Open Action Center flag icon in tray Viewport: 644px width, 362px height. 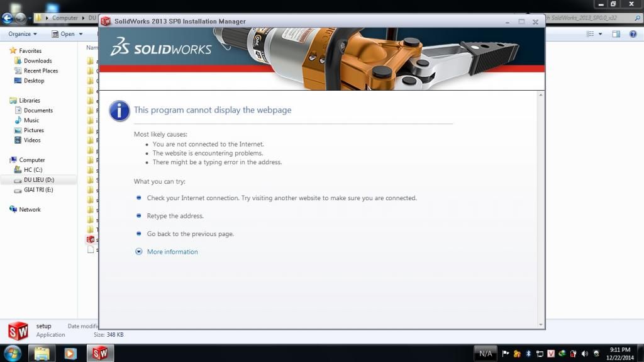click(x=506, y=353)
